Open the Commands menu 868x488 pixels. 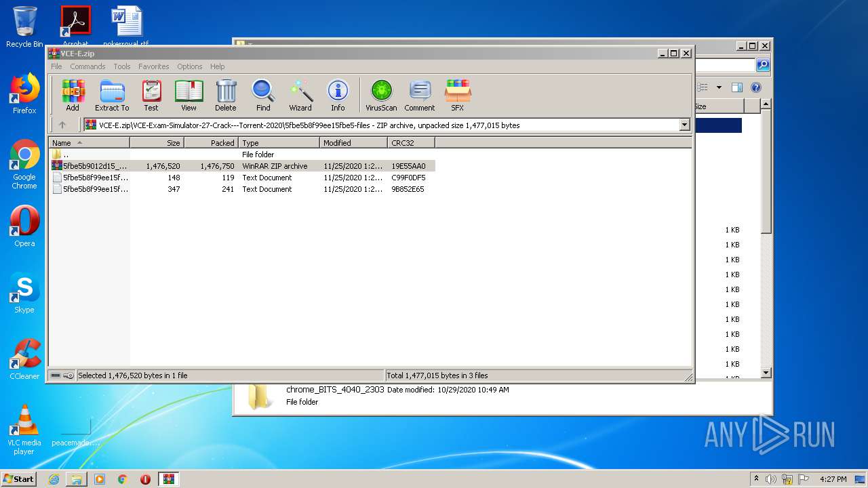pyautogui.click(x=87, y=66)
